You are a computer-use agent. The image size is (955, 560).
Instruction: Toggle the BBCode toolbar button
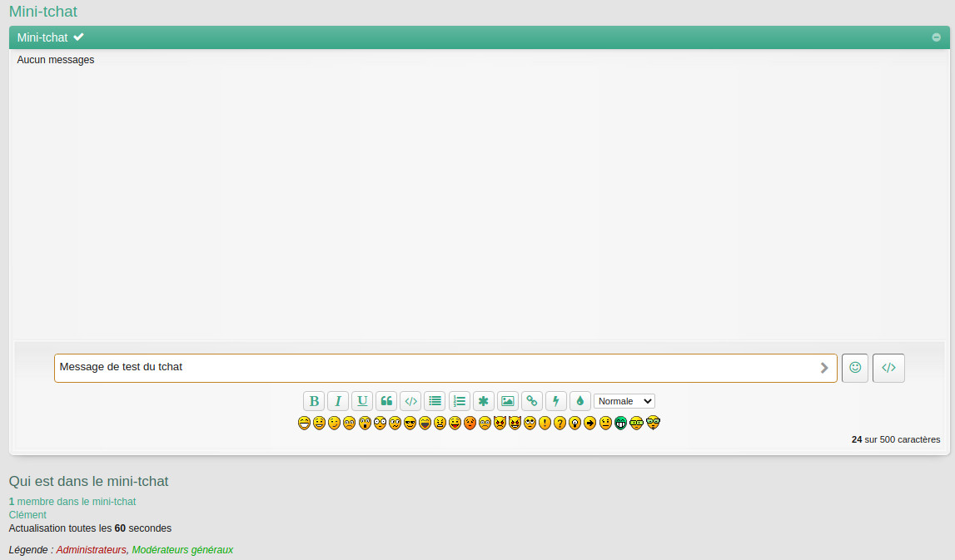tap(888, 368)
